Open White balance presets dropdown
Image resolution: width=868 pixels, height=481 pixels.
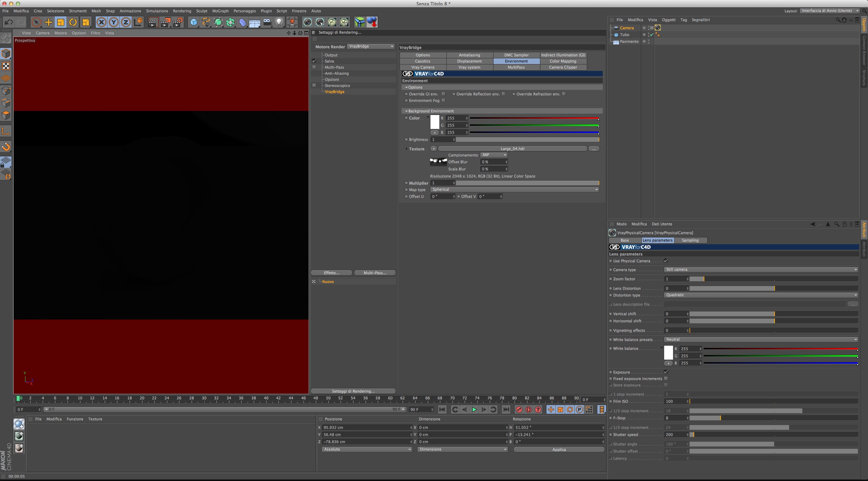pos(760,340)
